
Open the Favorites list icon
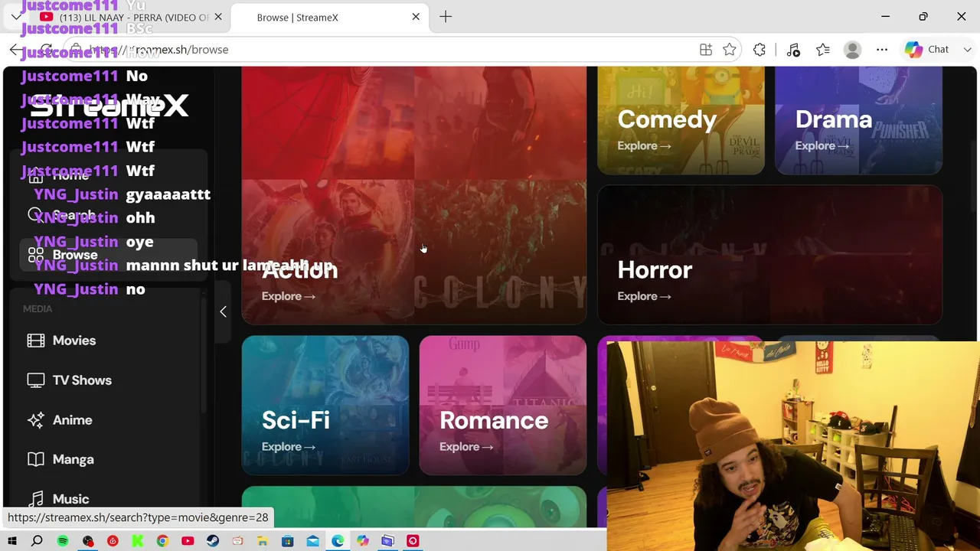click(x=823, y=50)
